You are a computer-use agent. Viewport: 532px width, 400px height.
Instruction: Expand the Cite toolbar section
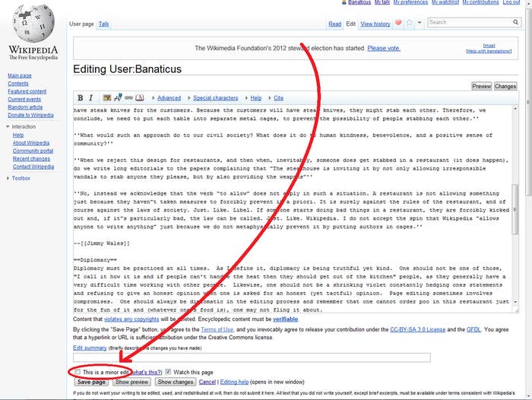278,98
